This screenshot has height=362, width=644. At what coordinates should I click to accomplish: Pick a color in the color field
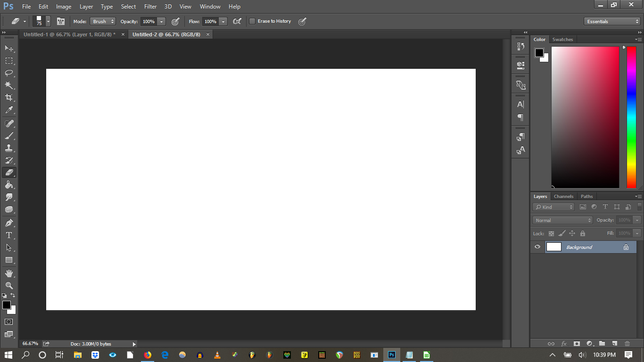click(x=585, y=117)
